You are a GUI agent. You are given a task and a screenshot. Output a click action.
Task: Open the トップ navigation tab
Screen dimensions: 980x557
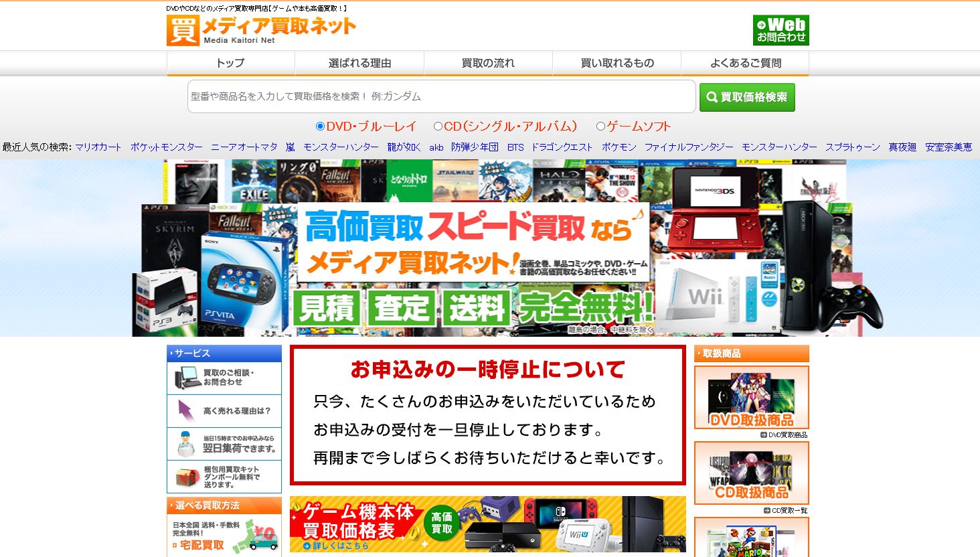tap(230, 63)
